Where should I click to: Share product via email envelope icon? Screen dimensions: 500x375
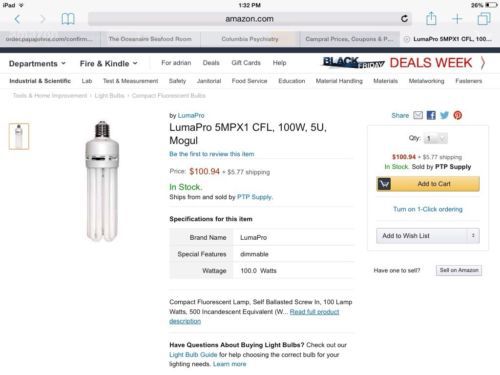click(418, 115)
